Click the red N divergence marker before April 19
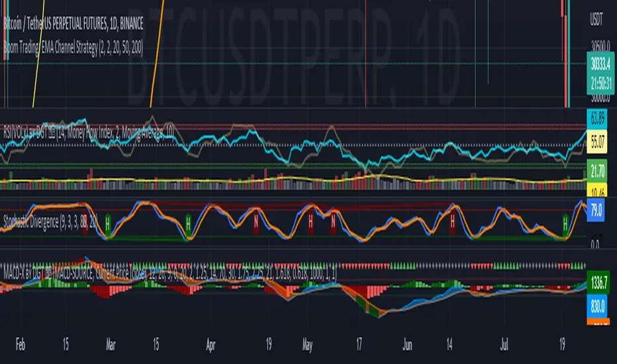 coord(256,222)
